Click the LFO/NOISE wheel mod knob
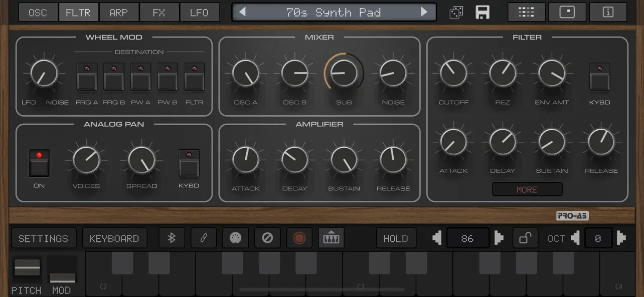 (x=44, y=74)
